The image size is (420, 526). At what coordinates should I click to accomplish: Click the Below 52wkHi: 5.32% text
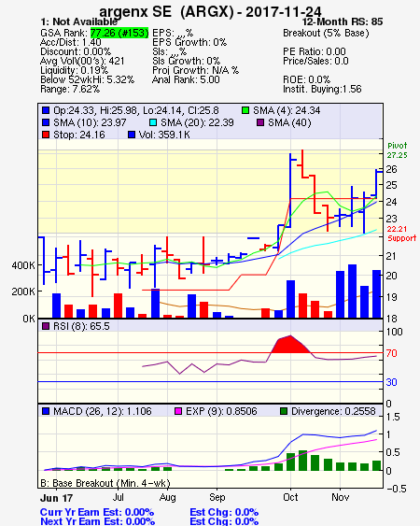pos(87,79)
